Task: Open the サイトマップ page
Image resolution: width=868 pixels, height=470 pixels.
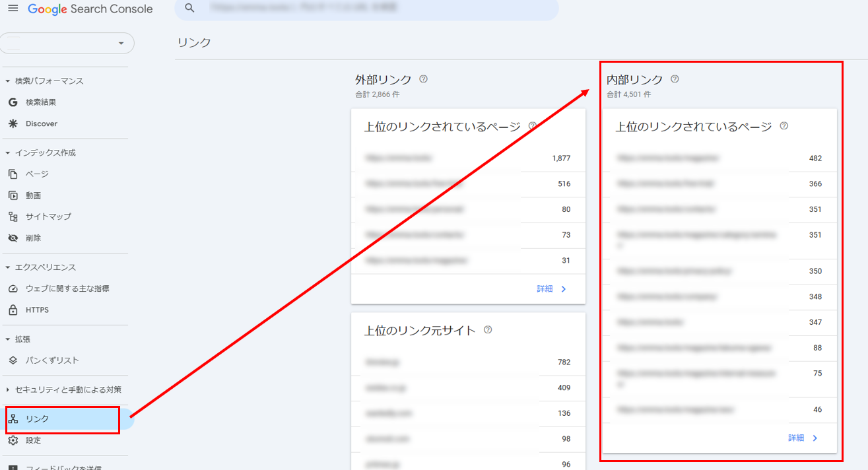Action: pos(48,217)
